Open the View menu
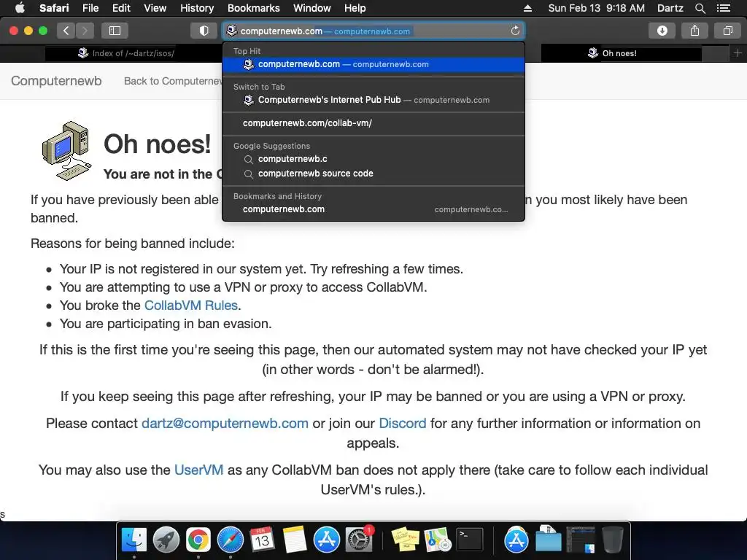 155,8
